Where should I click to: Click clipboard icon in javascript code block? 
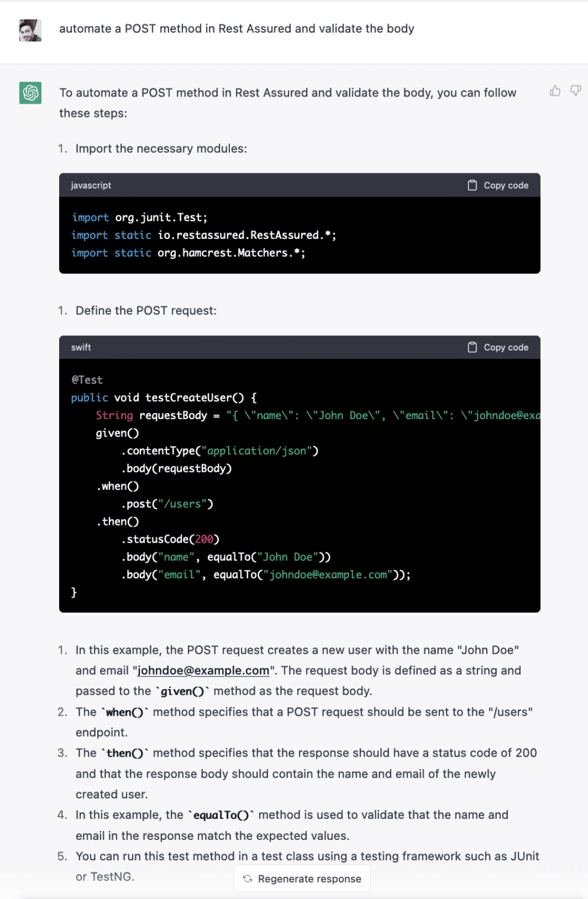coord(472,185)
